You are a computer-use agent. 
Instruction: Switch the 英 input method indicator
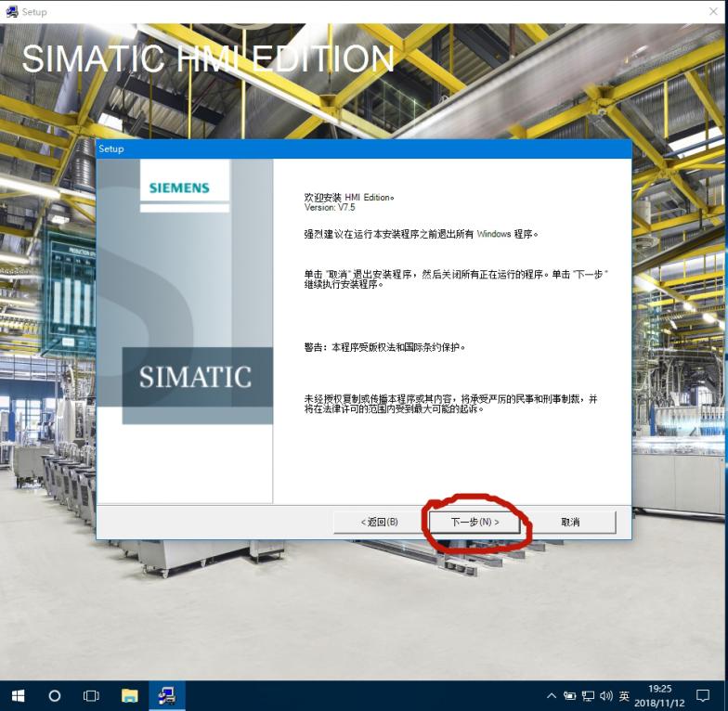tap(624, 696)
